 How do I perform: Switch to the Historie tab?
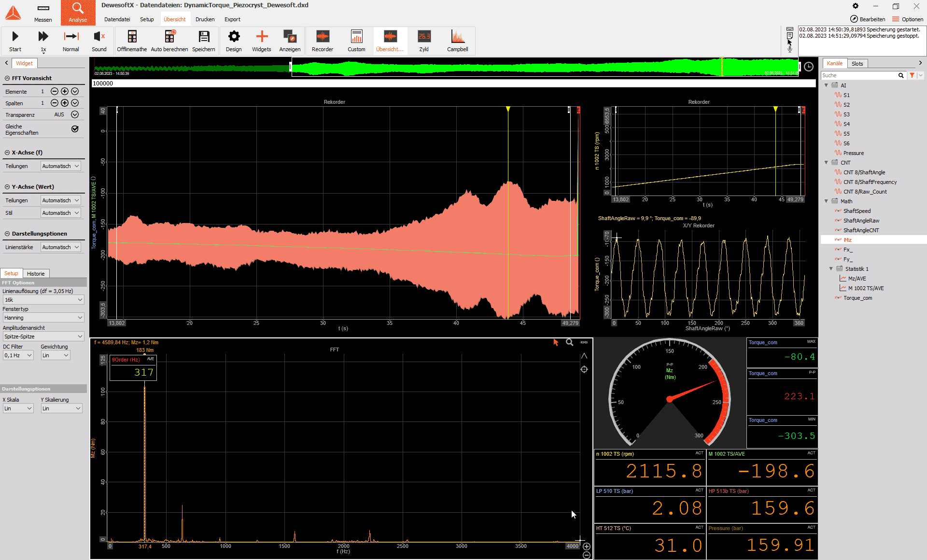click(x=36, y=274)
